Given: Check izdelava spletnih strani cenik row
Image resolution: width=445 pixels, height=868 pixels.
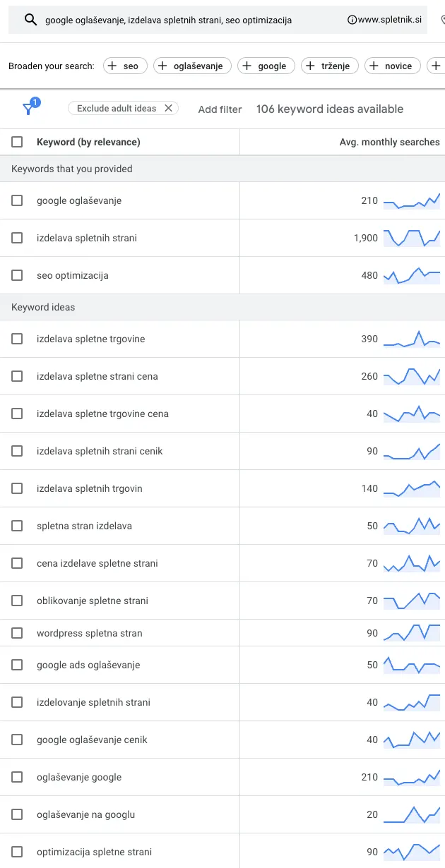Looking at the screenshot, I should tap(17, 451).
